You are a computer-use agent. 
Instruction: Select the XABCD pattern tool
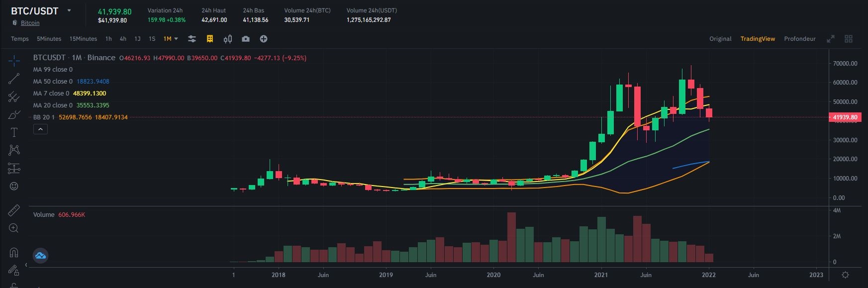pyautogui.click(x=14, y=150)
